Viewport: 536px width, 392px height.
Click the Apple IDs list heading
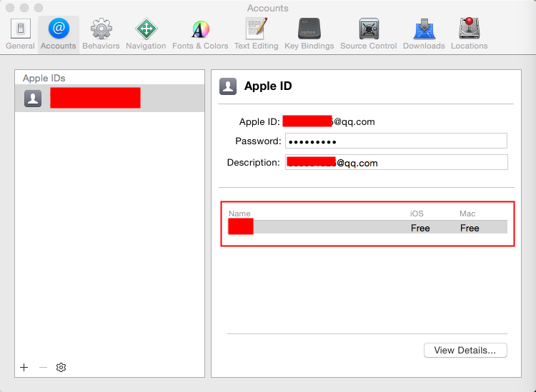44,79
